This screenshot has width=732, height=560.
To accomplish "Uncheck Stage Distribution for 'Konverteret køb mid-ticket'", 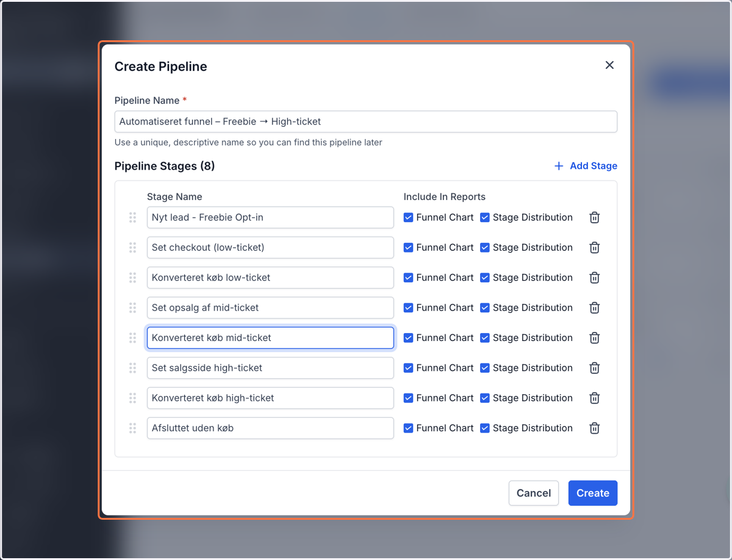I will (x=485, y=338).
